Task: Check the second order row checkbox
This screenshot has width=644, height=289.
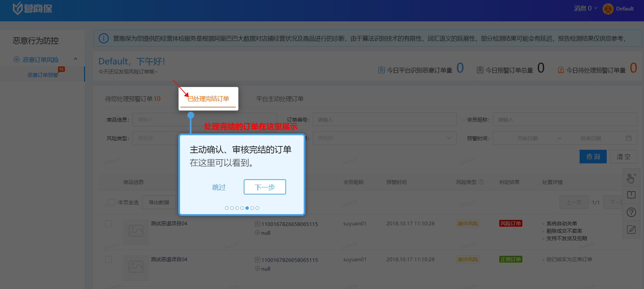Action: pyautogui.click(x=108, y=260)
